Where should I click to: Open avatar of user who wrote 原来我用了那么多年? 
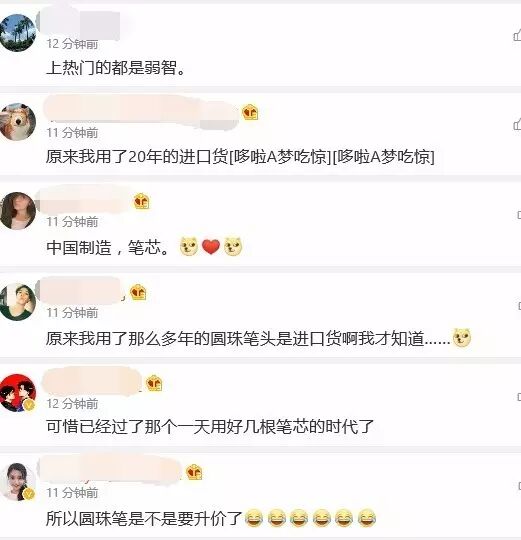coord(18,302)
